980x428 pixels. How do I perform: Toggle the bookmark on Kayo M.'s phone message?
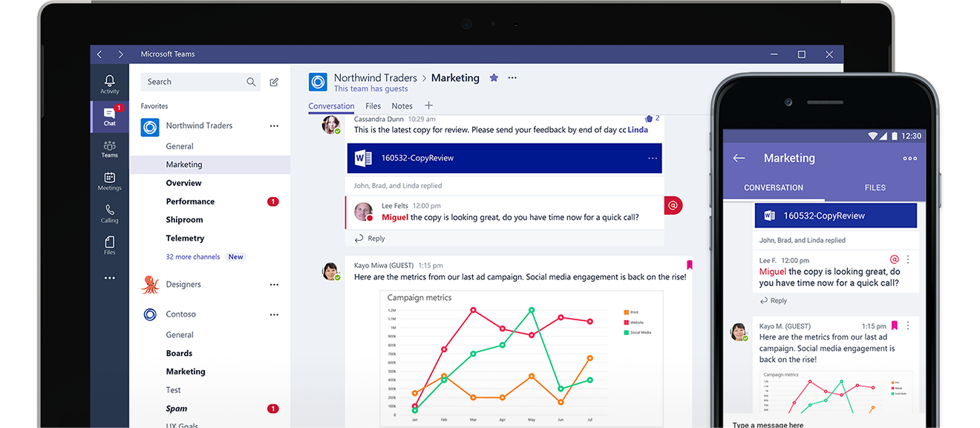[x=895, y=325]
